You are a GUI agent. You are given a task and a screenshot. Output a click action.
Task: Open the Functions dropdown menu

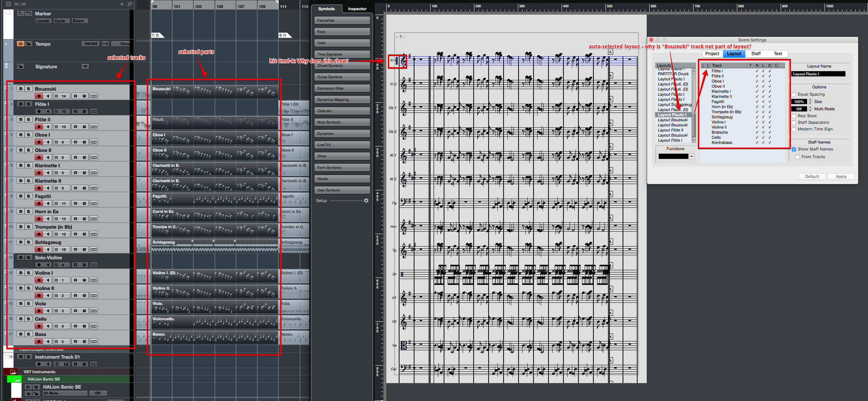(x=691, y=156)
